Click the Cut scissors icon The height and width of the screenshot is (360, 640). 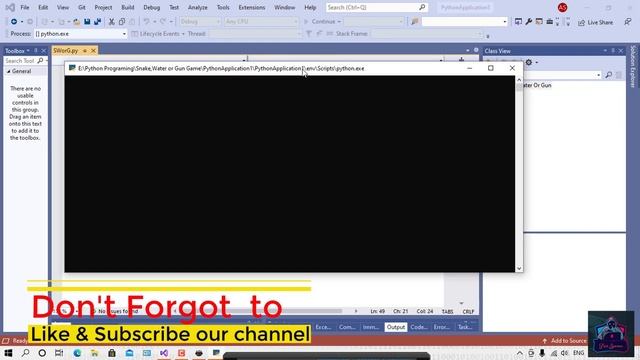111,22
